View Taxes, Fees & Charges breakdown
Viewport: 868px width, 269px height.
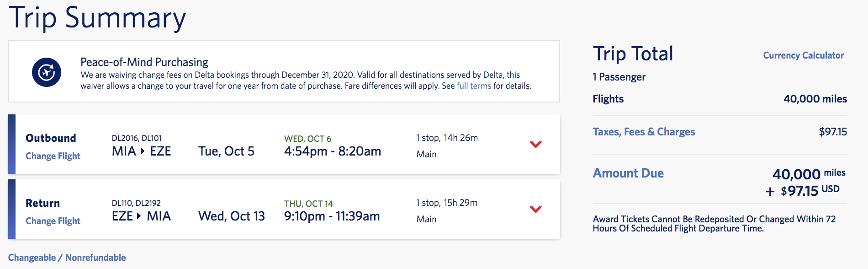click(x=644, y=132)
